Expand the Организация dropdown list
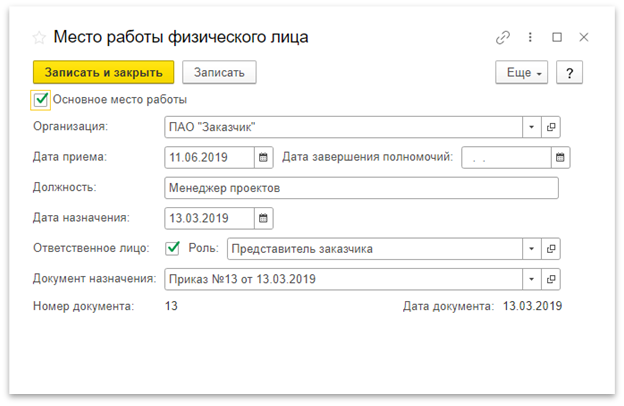 [531, 128]
